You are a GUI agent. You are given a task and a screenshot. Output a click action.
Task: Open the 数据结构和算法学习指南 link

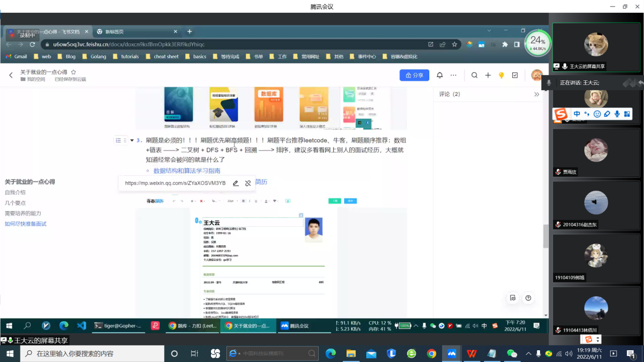(187, 171)
